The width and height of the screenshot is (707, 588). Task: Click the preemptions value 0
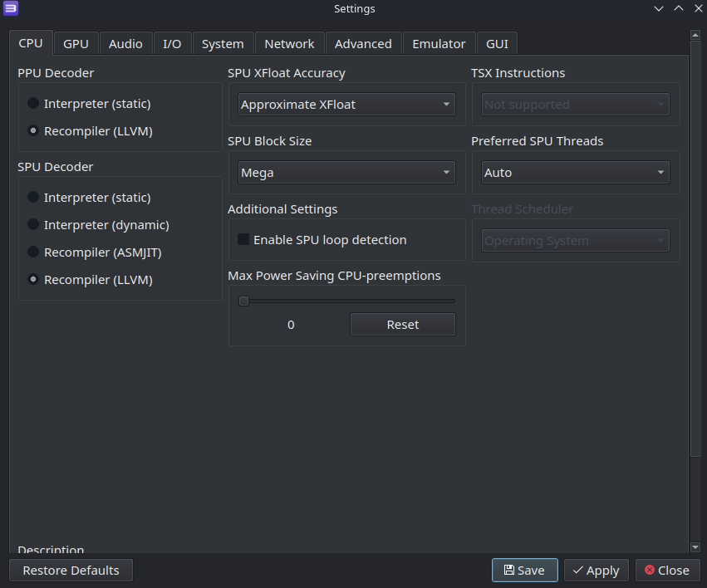click(291, 325)
